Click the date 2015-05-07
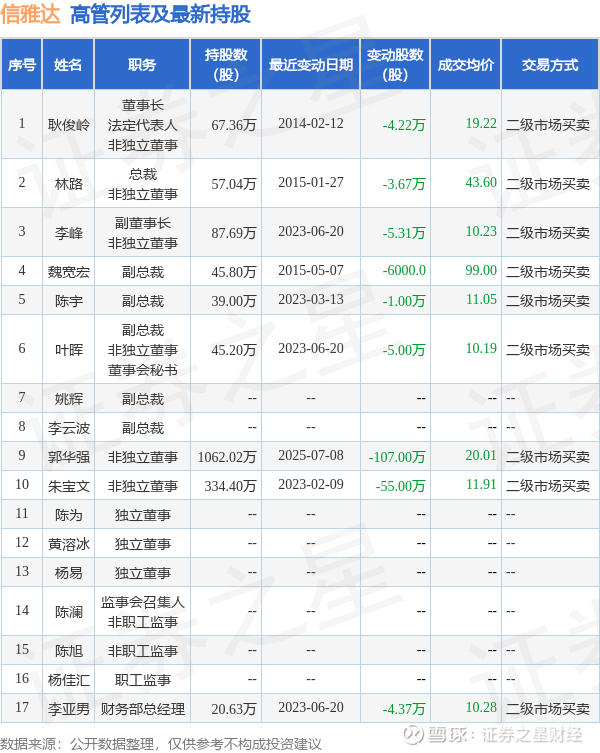The image size is (600, 753). (311, 270)
